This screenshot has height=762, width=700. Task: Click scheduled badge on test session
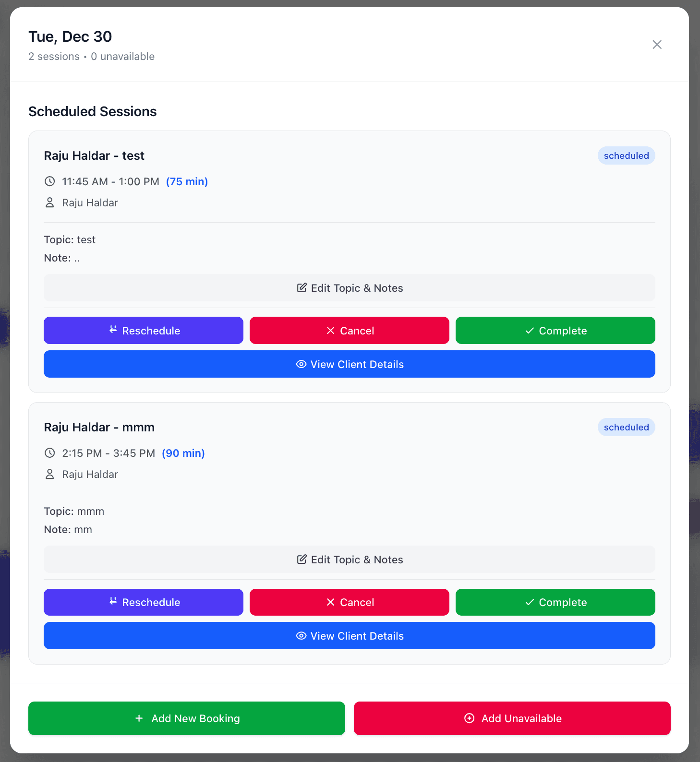pos(626,155)
